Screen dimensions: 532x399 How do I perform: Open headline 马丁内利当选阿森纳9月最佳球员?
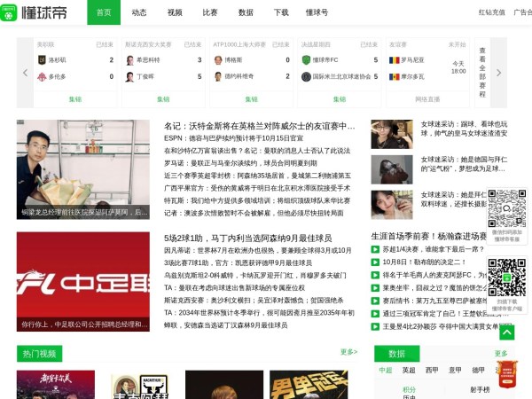[x=248, y=239]
